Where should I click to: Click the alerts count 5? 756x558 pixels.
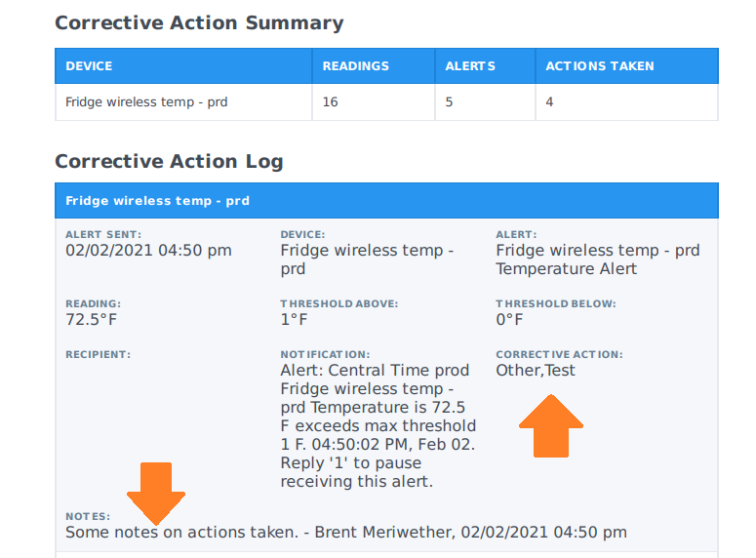[449, 101]
